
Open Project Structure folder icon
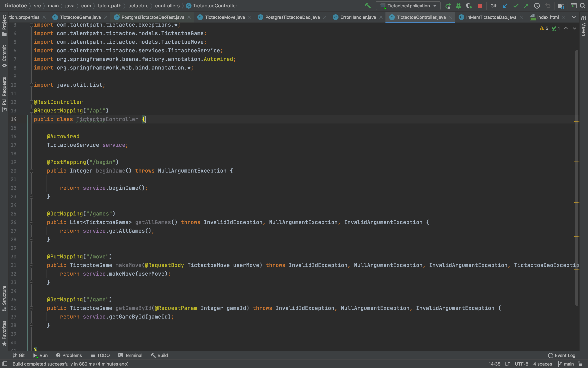[561, 6]
